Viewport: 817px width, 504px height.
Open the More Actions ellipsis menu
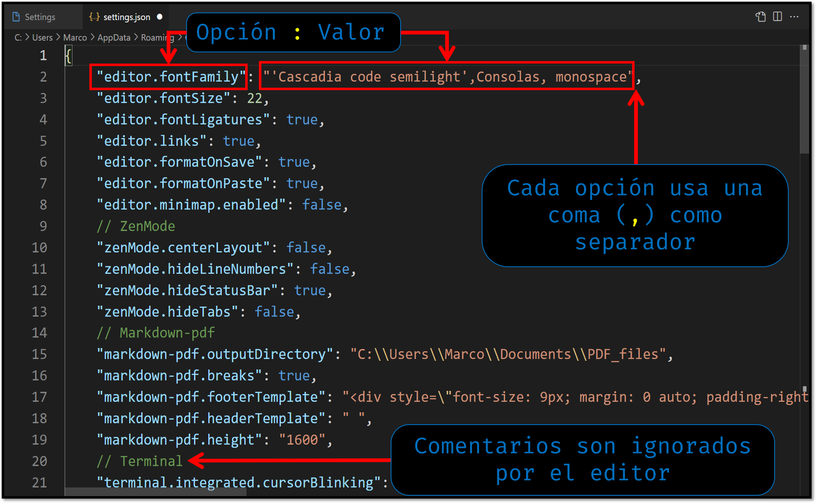[x=794, y=17]
